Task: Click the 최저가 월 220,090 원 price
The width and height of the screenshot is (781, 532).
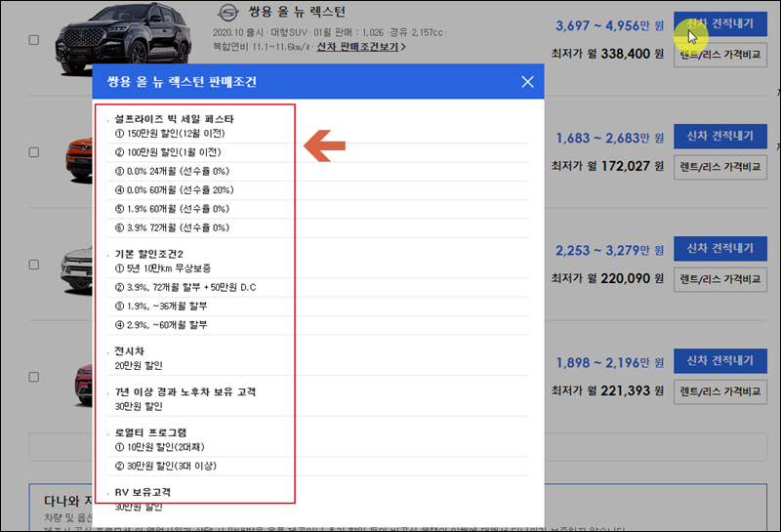Action: click(607, 278)
